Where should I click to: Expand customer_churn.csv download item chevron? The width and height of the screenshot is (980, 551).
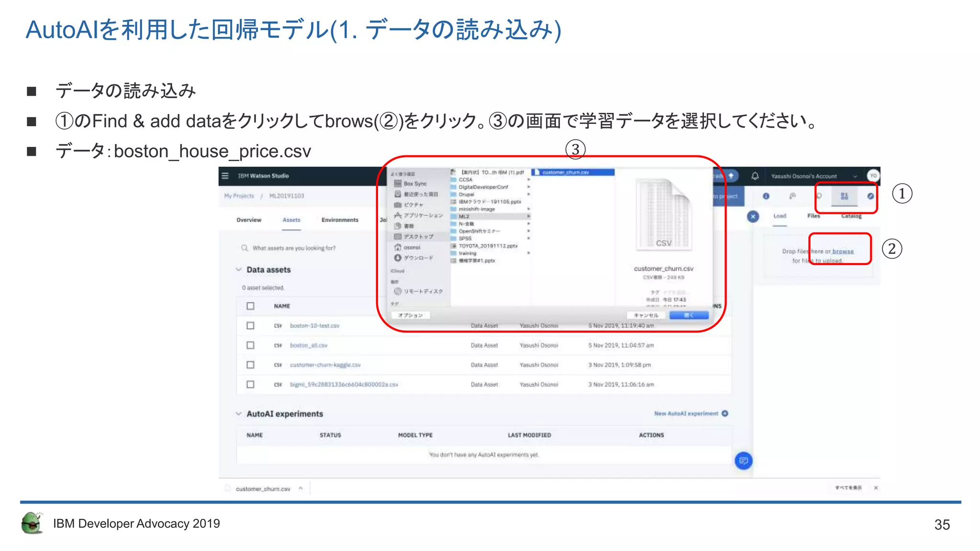(x=301, y=488)
